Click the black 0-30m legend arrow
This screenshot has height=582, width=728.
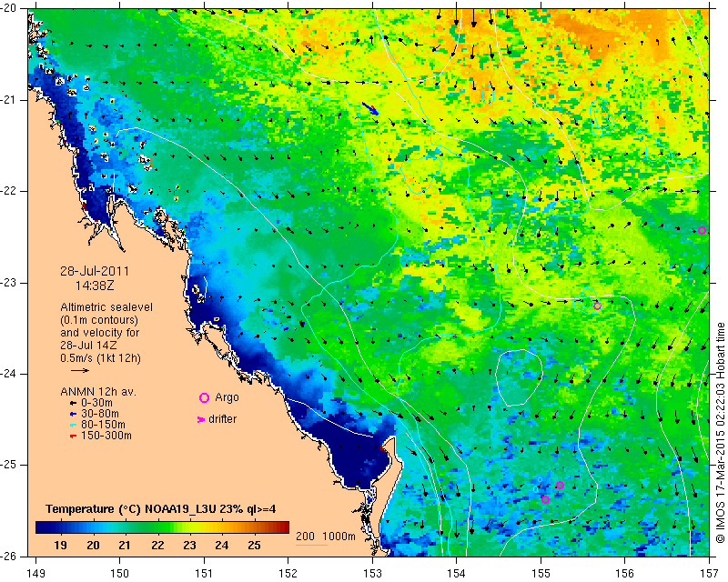click(x=73, y=403)
